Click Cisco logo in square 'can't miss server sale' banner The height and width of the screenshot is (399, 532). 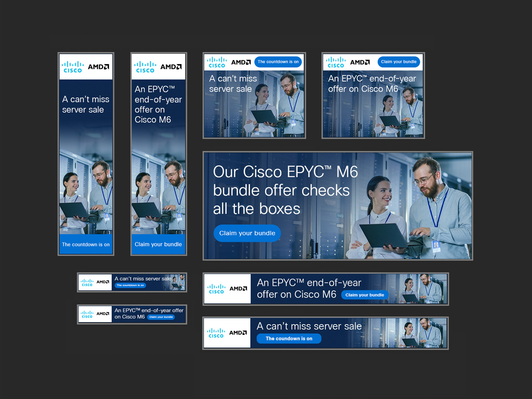(217, 62)
